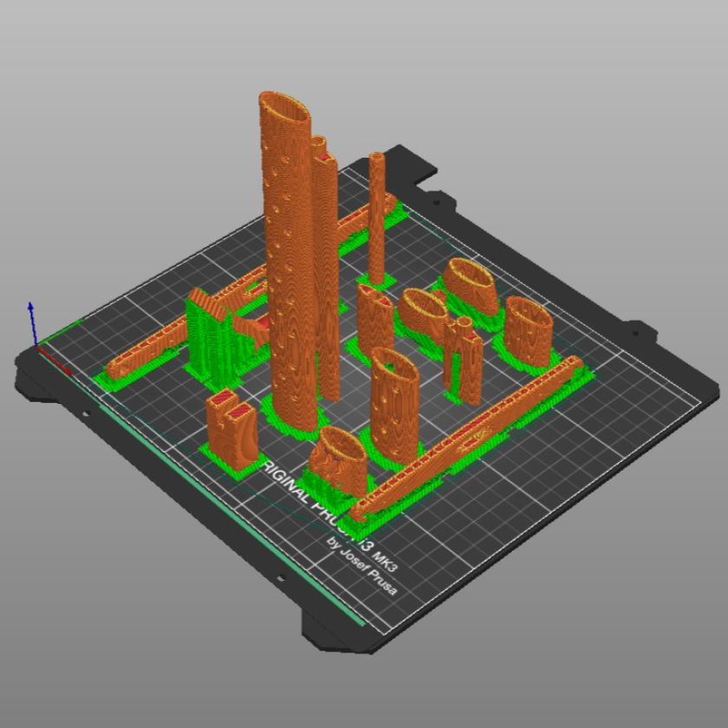
Task: Click the tall green support block
Action: (x=206, y=338)
